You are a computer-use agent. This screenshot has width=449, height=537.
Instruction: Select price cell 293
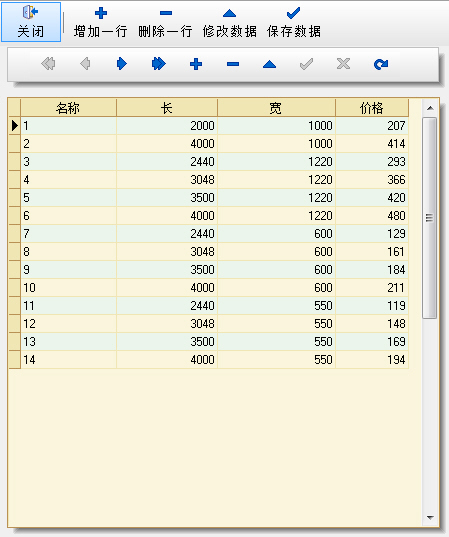click(x=372, y=162)
